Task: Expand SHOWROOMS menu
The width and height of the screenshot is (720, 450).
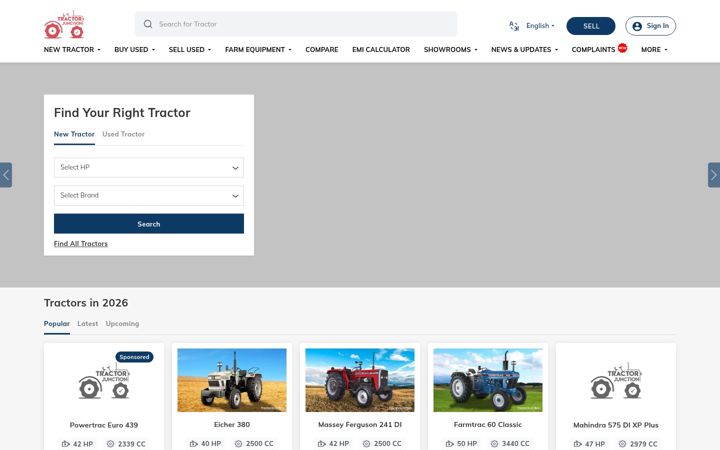Action: point(450,50)
